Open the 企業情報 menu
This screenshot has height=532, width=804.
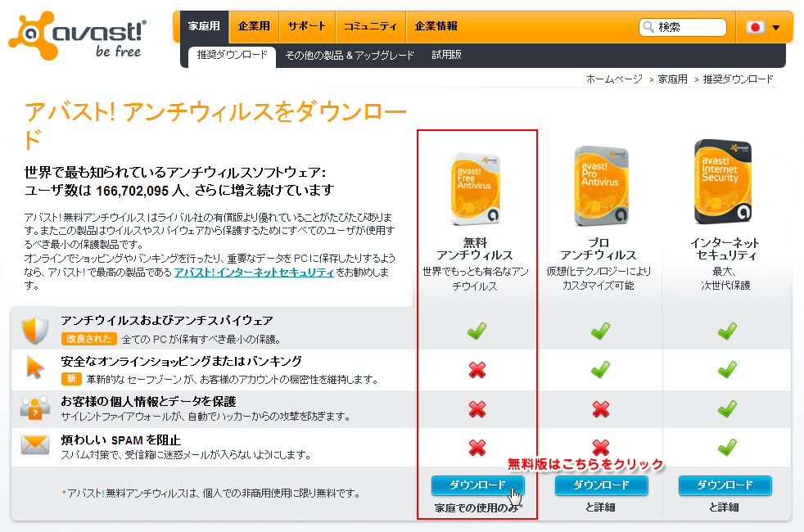click(436, 26)
